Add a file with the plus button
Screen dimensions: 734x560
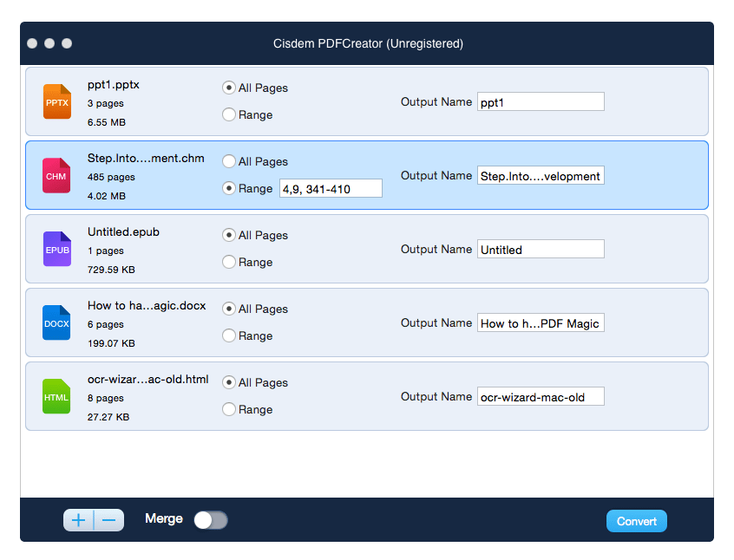(79, 520)
